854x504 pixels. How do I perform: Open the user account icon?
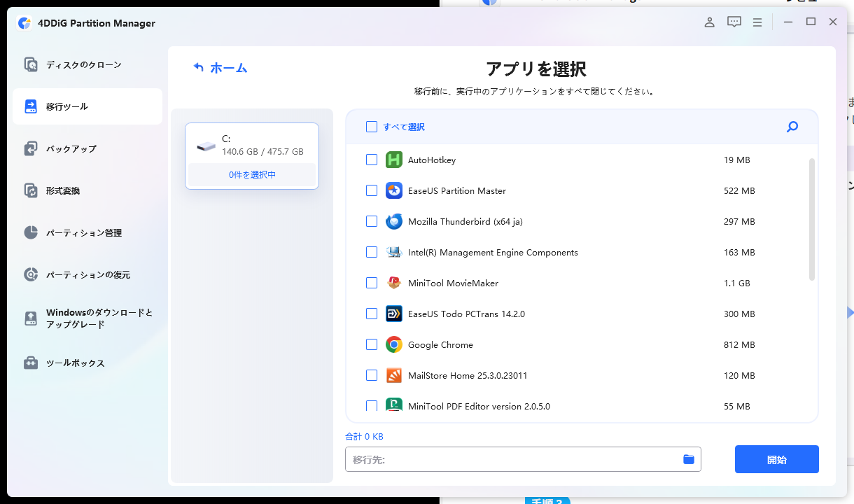[x=709, y=22]
